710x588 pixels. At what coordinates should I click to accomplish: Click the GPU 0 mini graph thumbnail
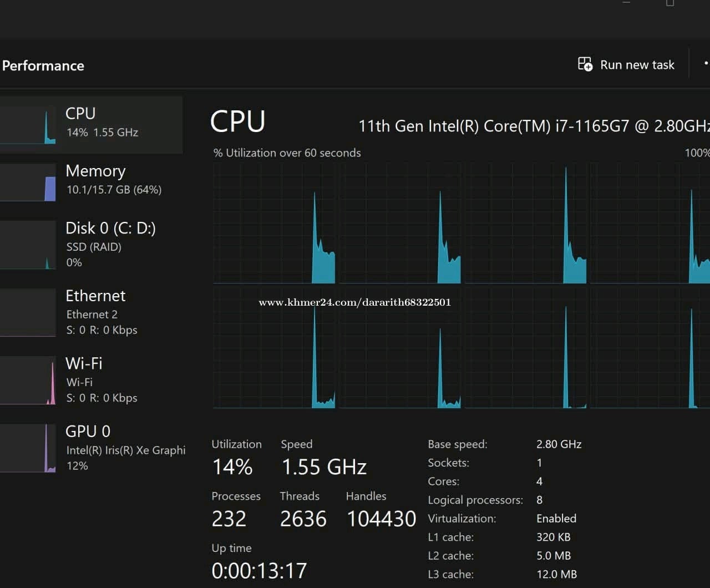[x=28, y=448]
